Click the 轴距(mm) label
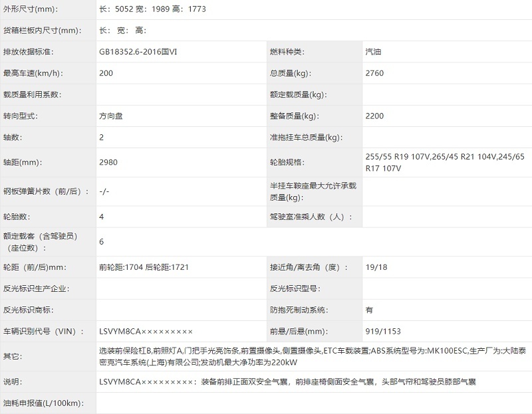The width and height of the screenshot is (532, 414). [x=23, y=162]
